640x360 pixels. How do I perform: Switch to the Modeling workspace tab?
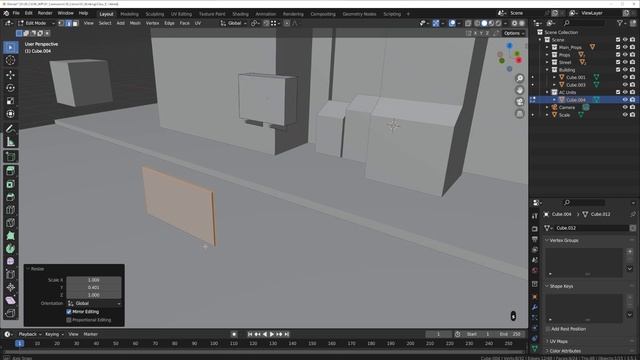pos(129,14)
